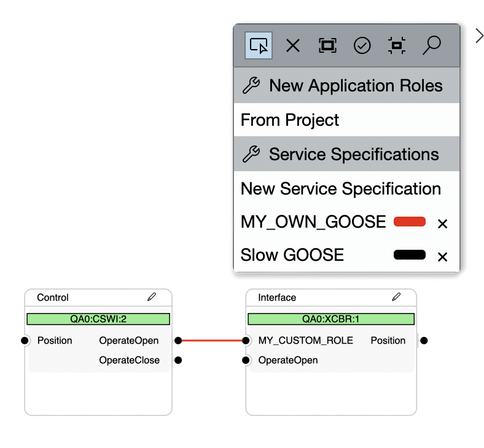Screen dimensions: 484x448
Task: Remove the Slow GOOSE service specification
Action: [x=442, y=257]
